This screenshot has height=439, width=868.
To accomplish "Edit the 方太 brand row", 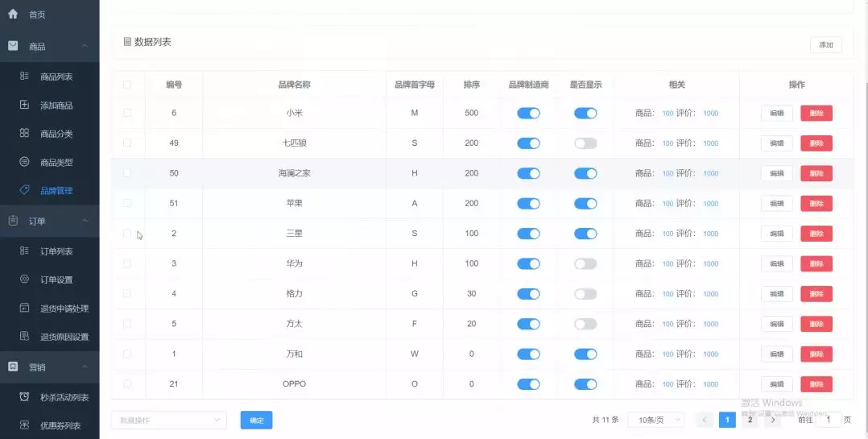I will 777,324.
